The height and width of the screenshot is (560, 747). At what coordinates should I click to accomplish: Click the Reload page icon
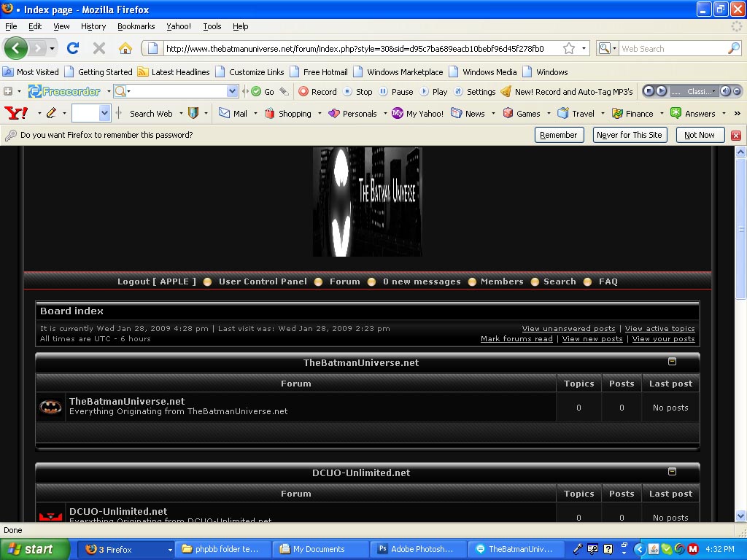[72, 48]
